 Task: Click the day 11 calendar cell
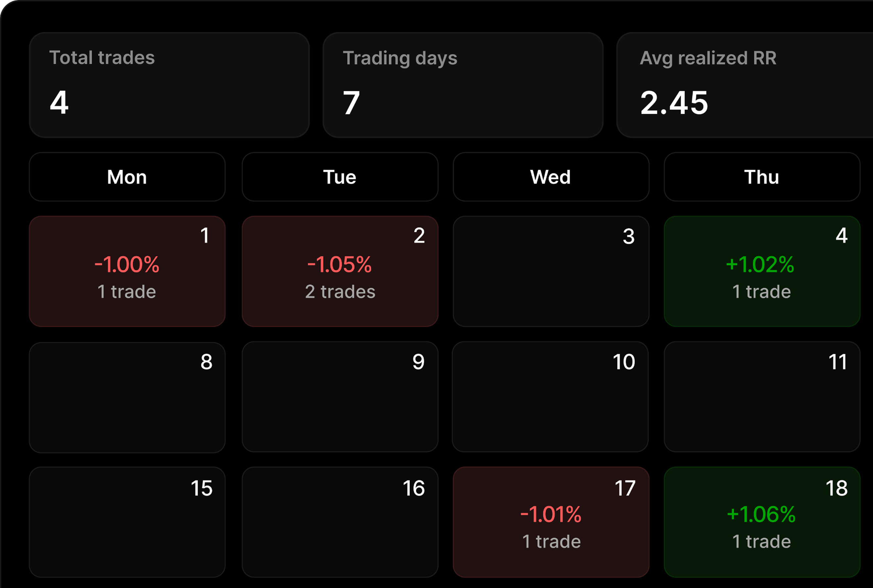(x=761, y=397)
